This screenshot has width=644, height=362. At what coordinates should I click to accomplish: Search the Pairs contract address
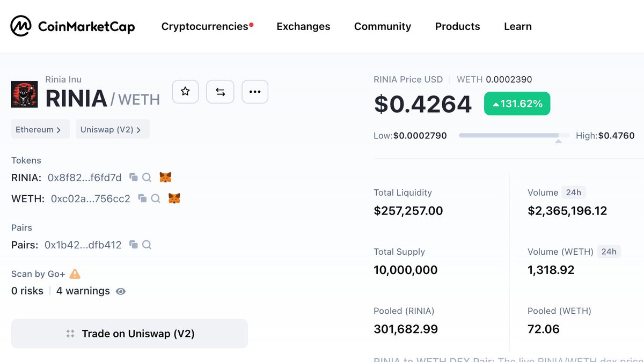147,245
